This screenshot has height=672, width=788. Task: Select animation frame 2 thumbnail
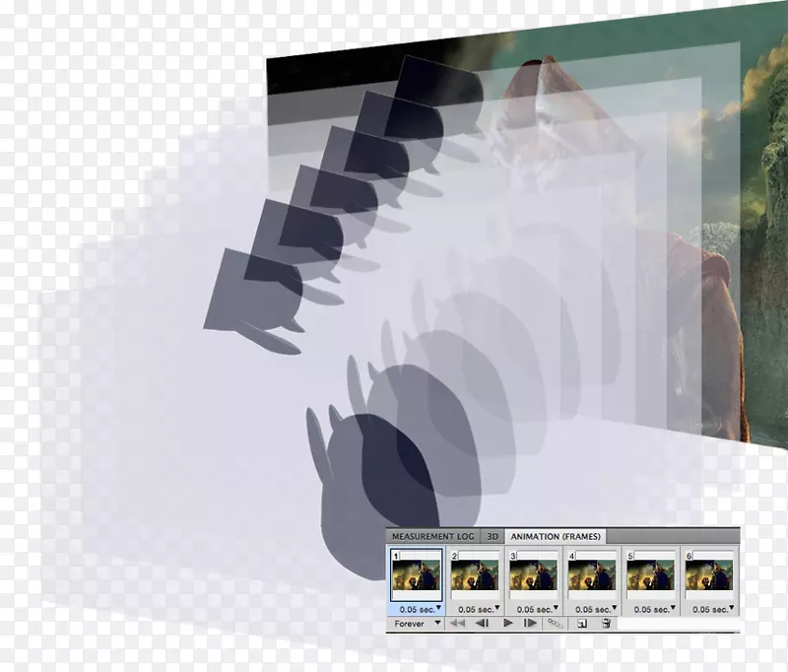coord(475,575)
